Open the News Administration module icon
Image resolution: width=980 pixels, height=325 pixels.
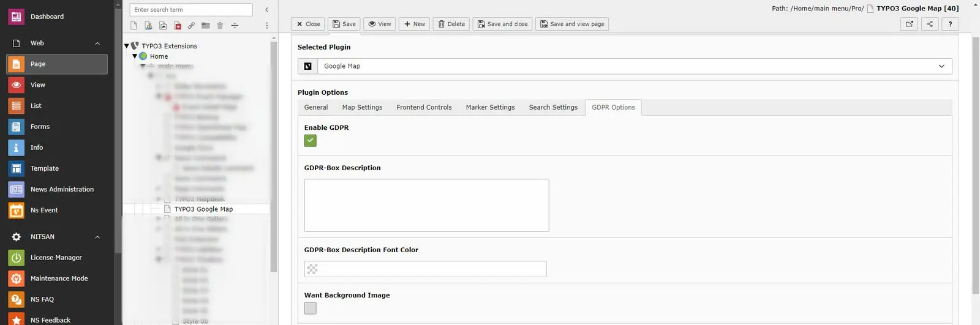(x=16, y=189)
